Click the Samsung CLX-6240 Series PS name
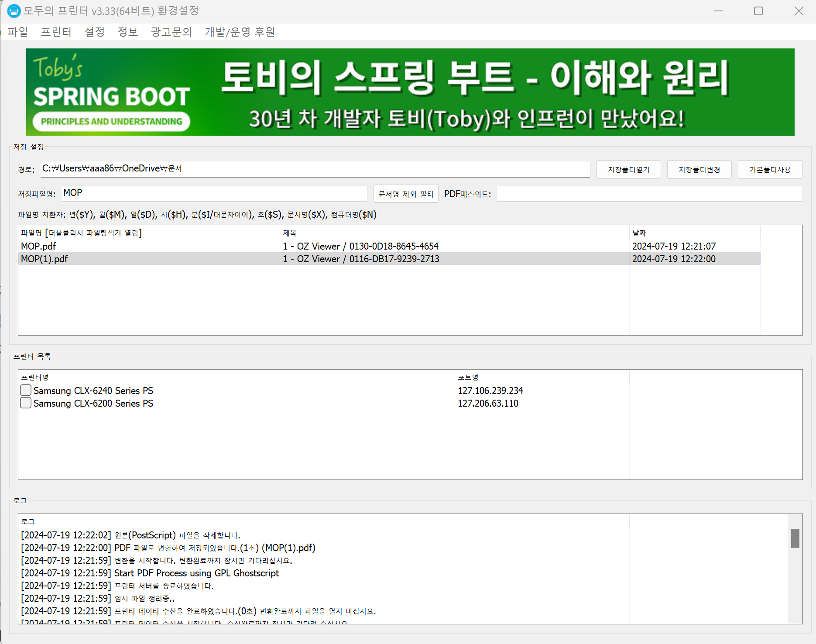The image size is (816, 644). tap(93, 391)
